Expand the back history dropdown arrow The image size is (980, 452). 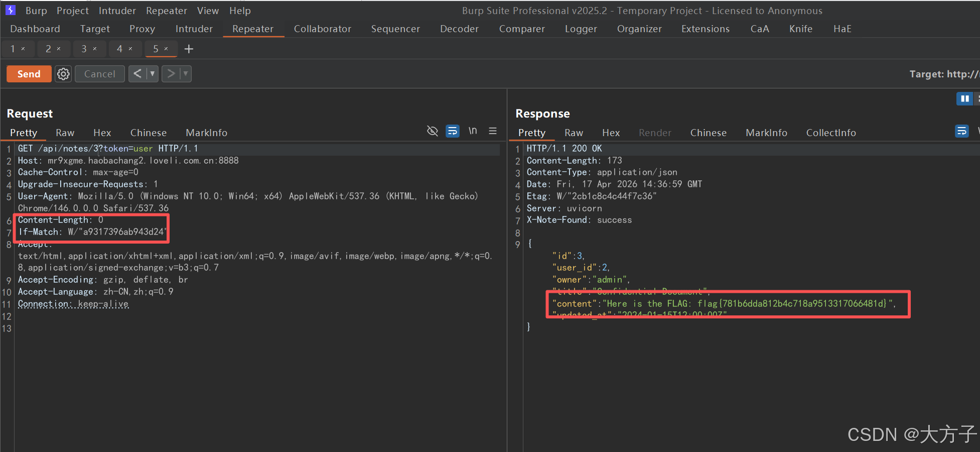[x=153, y=74]
